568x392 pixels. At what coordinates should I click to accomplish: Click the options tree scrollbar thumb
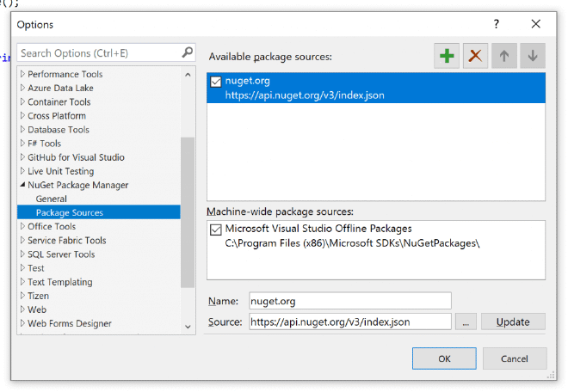(x=188, y=212)
